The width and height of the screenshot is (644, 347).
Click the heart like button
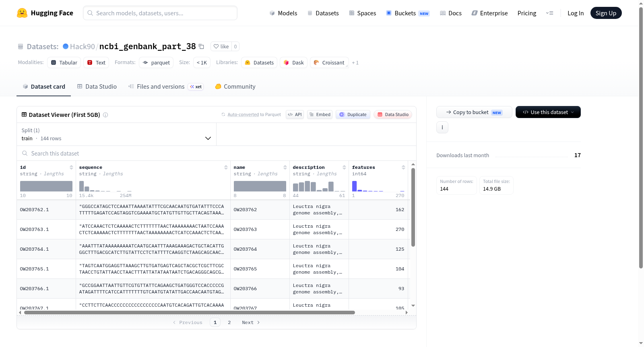[x=221, y=46]
